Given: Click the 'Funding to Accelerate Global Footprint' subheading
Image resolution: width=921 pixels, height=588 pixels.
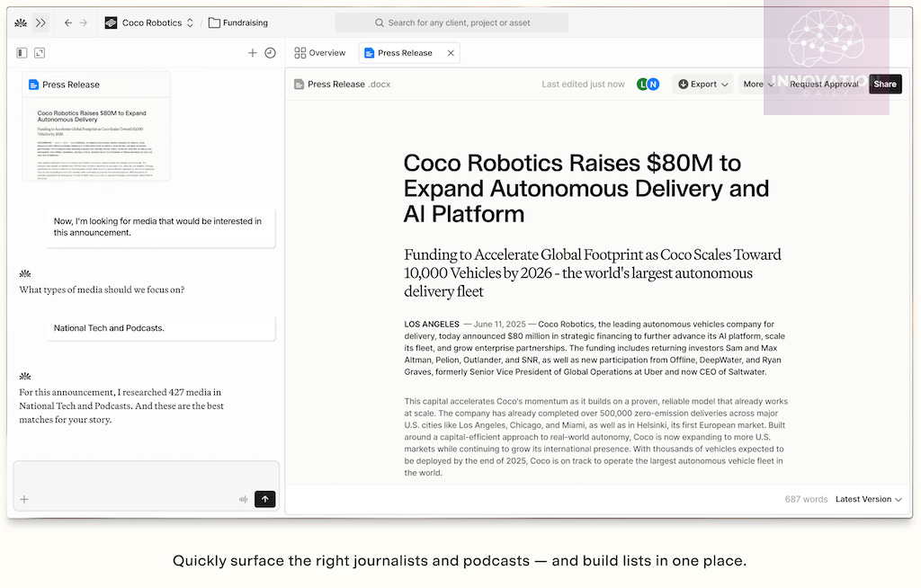Looking at the screenshot, I should [x=592, y=273].
